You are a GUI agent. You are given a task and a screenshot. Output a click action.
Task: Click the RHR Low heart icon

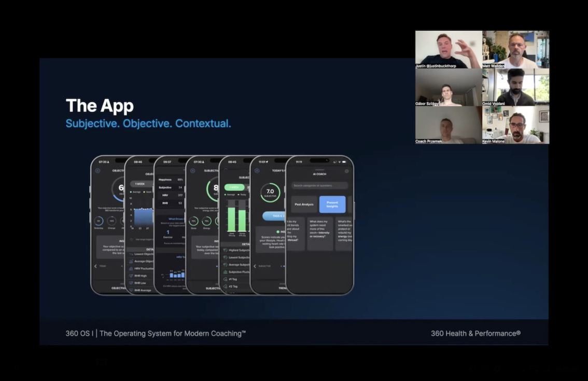pos(131,283)
